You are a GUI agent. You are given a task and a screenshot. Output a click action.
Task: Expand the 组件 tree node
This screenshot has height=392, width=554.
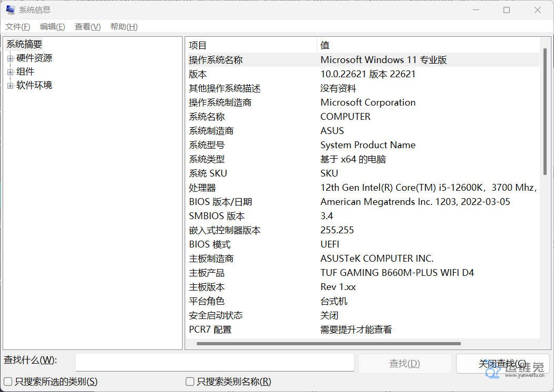10,72
